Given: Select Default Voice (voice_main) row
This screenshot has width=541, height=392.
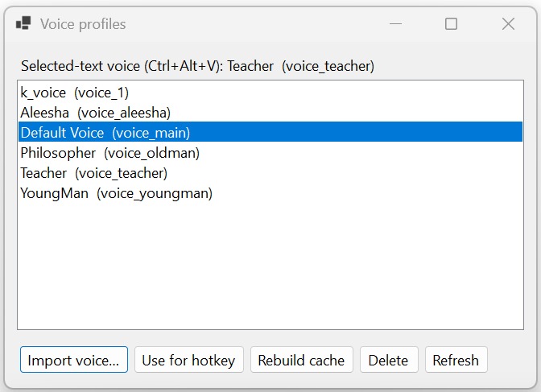Looking at the screenshot, I should pyautogui.click(x=270, y=133).
